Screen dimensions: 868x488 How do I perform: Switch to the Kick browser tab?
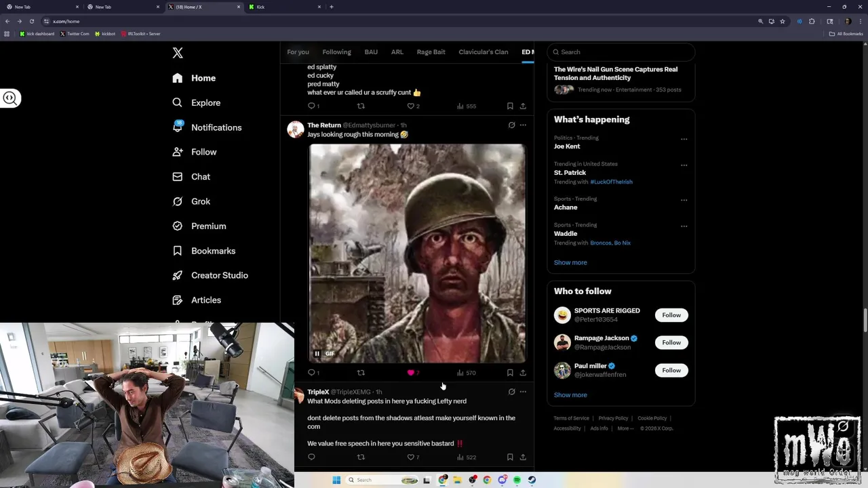(285, 7)
